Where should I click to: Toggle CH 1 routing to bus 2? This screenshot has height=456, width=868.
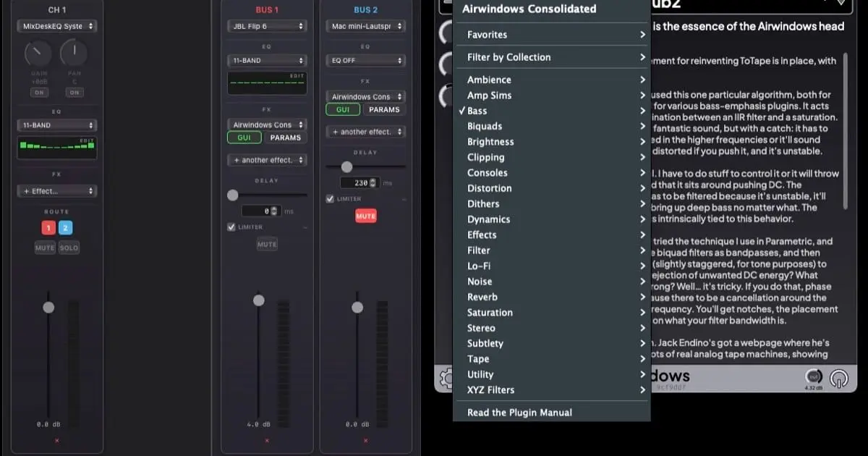coord(65,228)
